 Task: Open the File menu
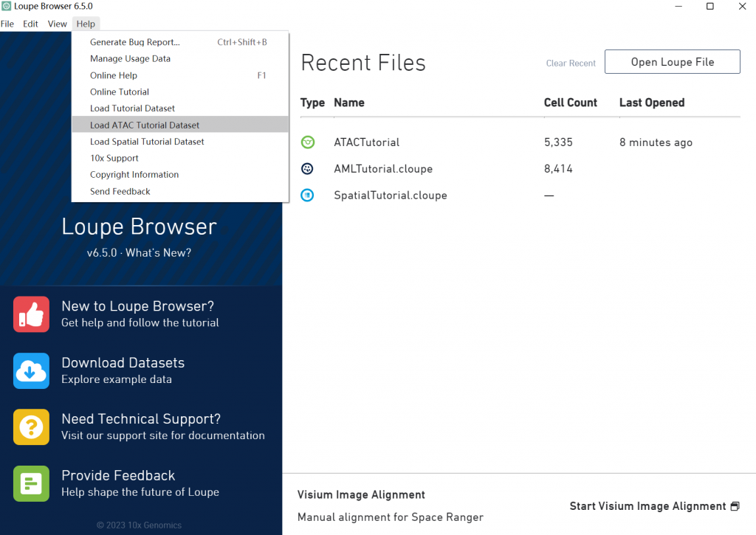(7, 24)
